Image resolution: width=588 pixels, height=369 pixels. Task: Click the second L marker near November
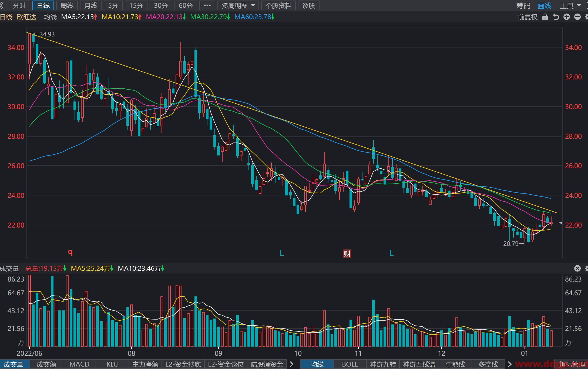click(391, 253)
